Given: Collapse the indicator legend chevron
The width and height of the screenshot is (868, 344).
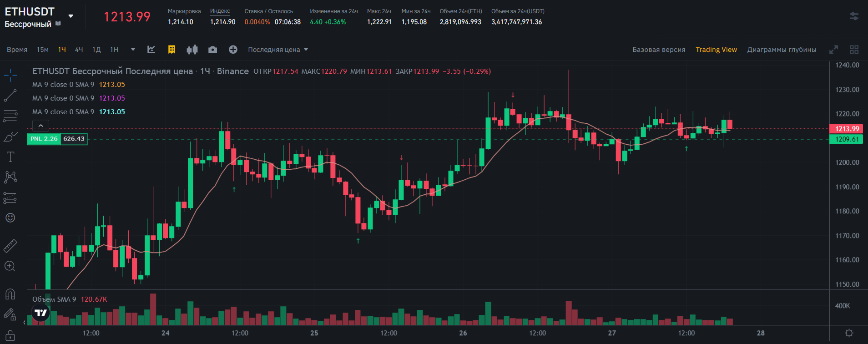Looking at the screenshot, I should [x=40, y=126].
